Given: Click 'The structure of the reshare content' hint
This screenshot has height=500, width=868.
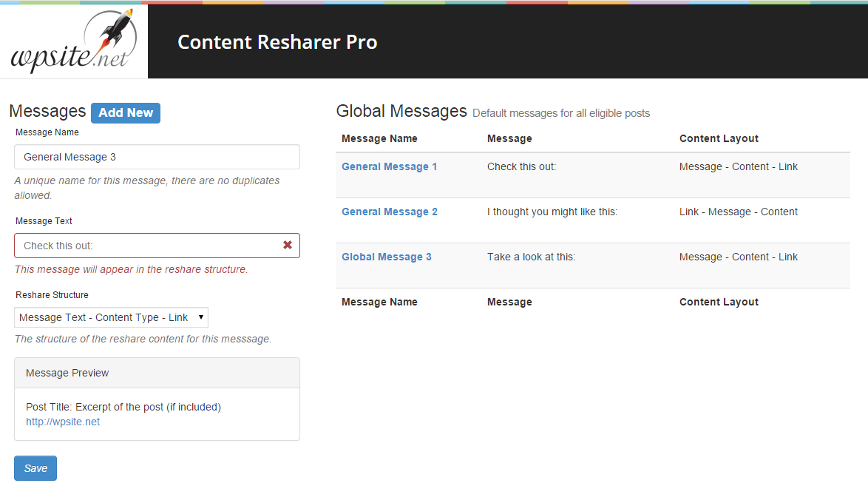Looking at the screenshot, I should click(x=143, y=339).
